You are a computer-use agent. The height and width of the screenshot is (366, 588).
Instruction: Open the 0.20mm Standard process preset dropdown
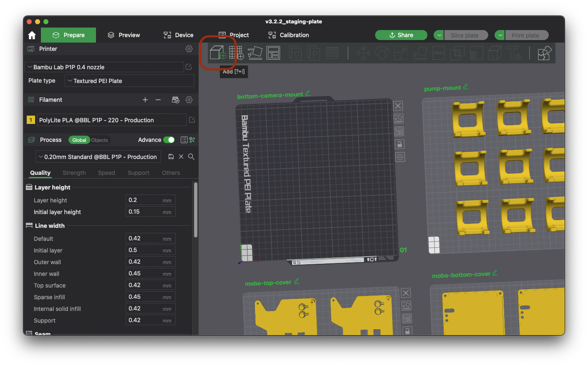[98, 157]
